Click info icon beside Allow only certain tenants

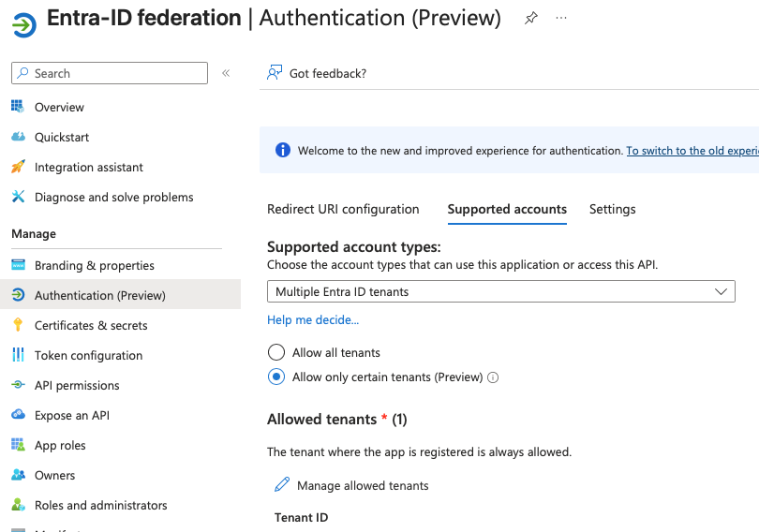pyautogui.click(x=493, y=377)
